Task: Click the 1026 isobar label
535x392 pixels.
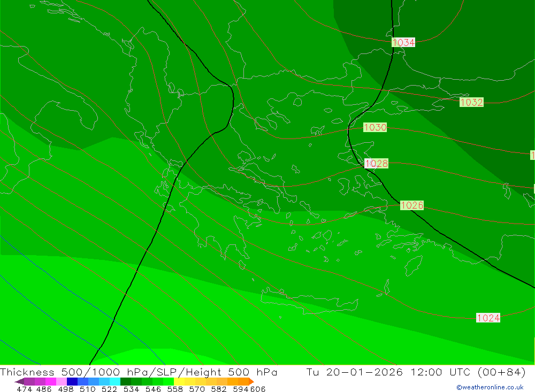Action: (412, 205)
